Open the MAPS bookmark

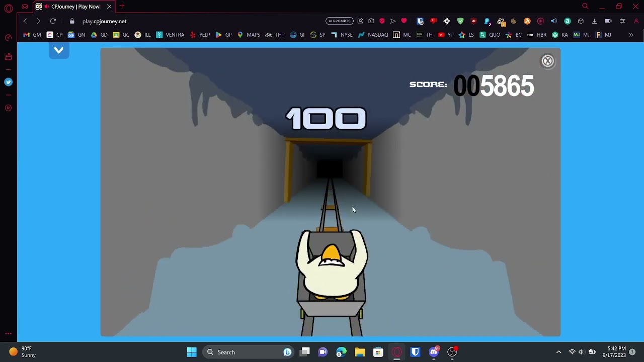tap(249, 35)
